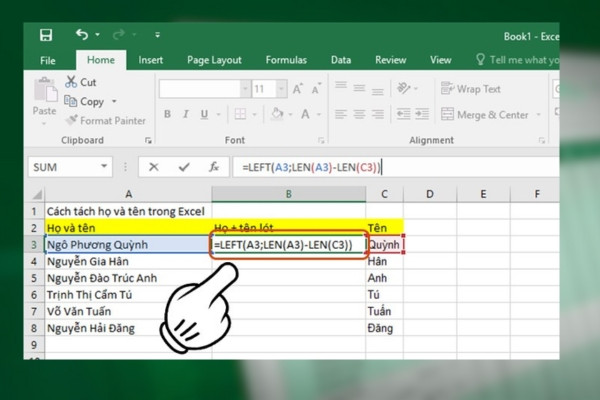Open the Name Box dropdown showing SUM

pyautogui.click(x=104, y=167)
